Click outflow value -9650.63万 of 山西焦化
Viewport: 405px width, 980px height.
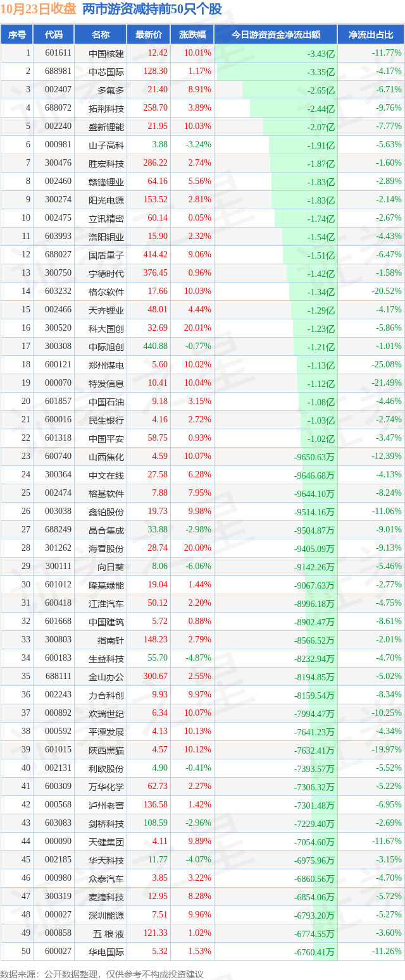tap(315, 457)
